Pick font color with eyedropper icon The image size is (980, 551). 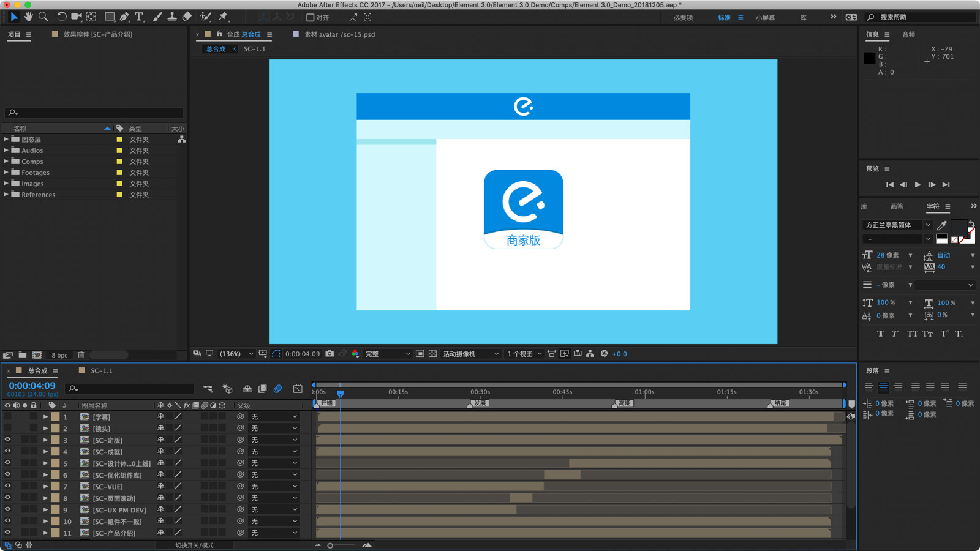[x=942, y=225]
